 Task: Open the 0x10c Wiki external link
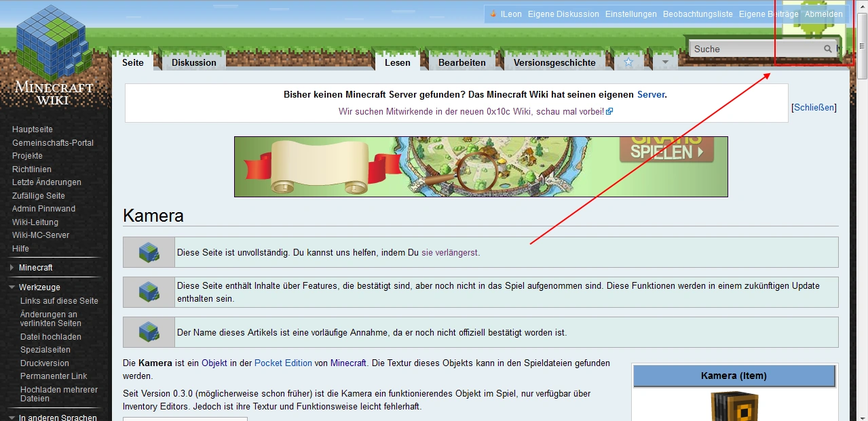[x=476, y=111]
